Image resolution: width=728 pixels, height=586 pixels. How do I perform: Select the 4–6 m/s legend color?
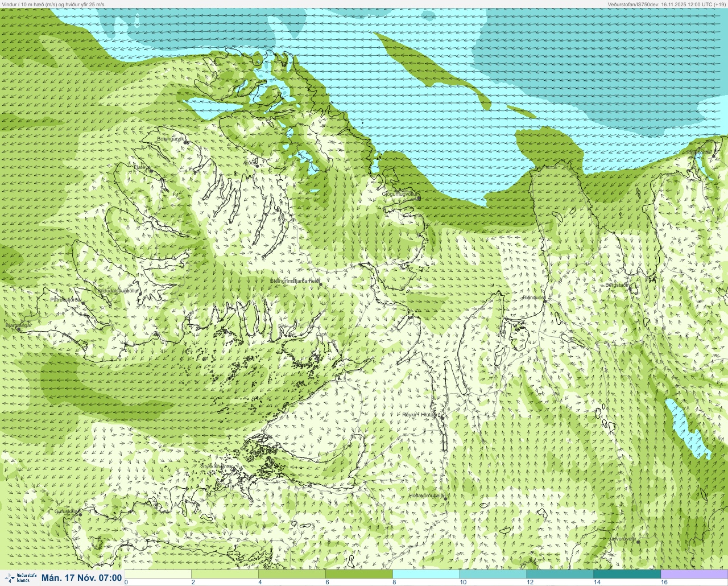click(x=292, y=574)
